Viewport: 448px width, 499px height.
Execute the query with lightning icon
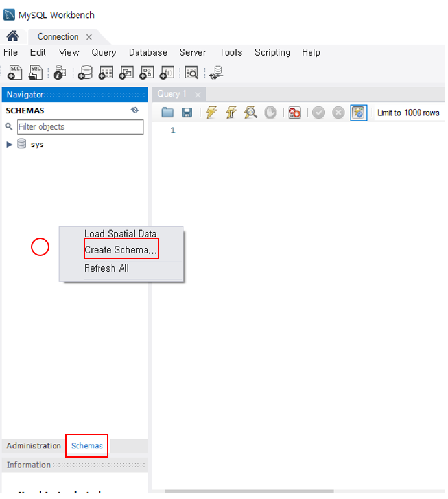(x=211, y=112)
